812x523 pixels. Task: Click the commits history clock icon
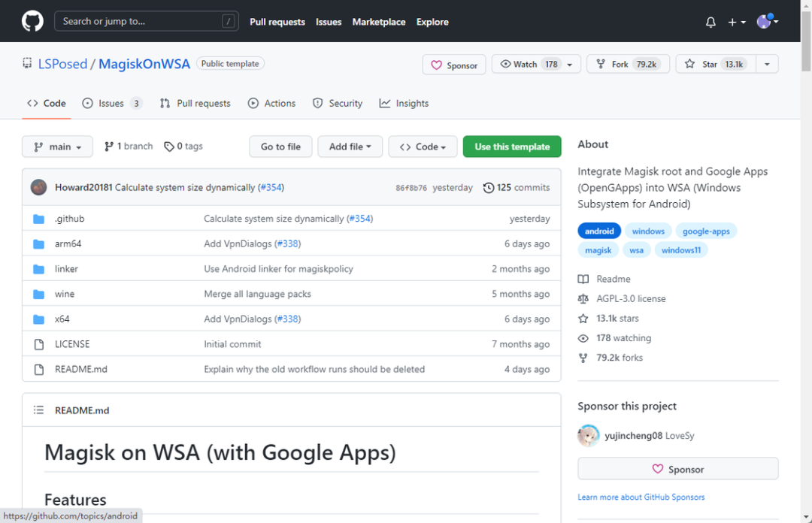(x=489, y=188)
